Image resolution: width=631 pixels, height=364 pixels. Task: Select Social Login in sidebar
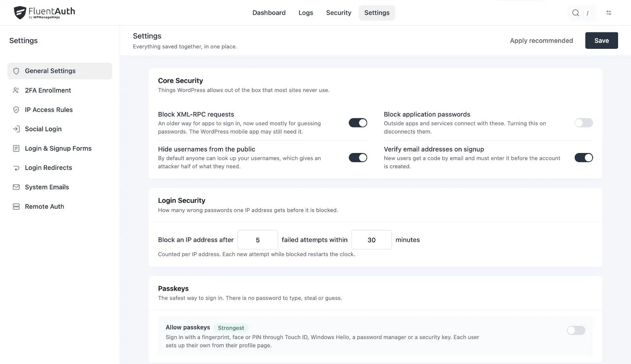60,129
